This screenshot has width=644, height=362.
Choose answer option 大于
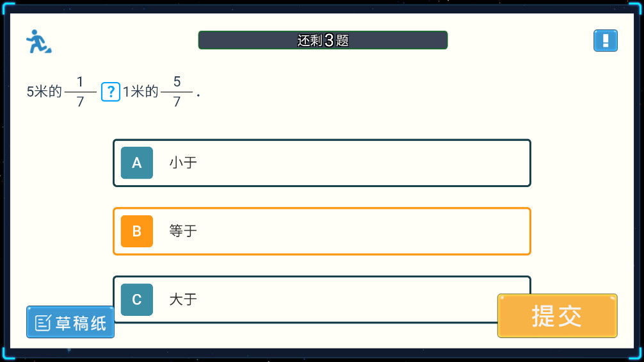coord(183,299)
